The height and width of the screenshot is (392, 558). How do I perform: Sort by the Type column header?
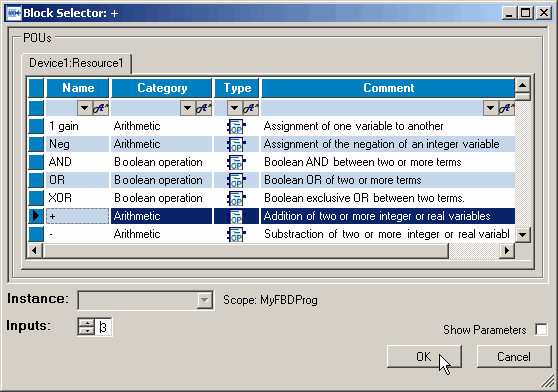point(237,88)
